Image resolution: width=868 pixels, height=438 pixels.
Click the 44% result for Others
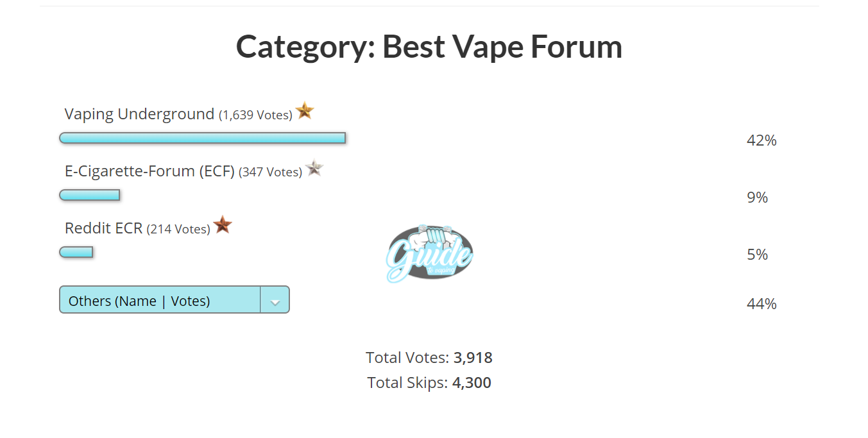pos(762,304)
